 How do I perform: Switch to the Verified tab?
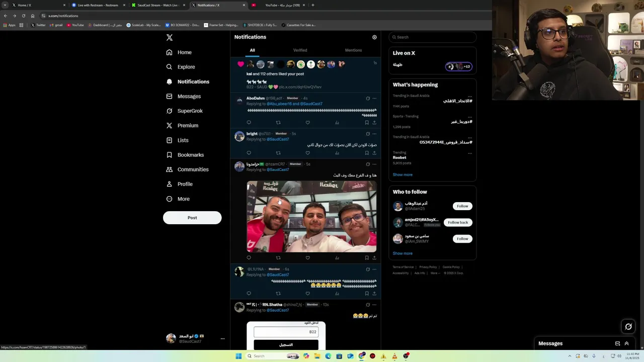tap(300, 50)
